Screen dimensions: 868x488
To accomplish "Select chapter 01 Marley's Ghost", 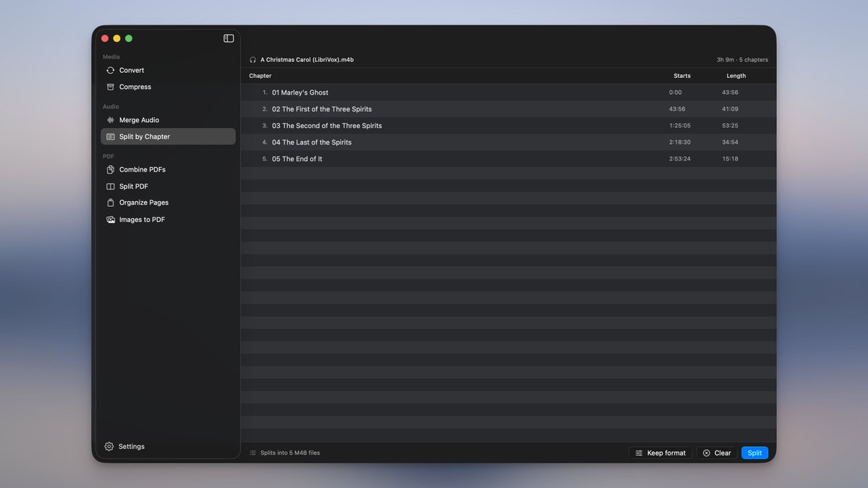I will tap(509, 93).
